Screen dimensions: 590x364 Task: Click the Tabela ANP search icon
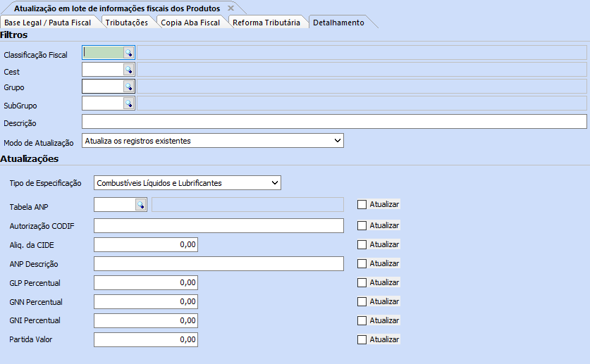coord(140,204)
